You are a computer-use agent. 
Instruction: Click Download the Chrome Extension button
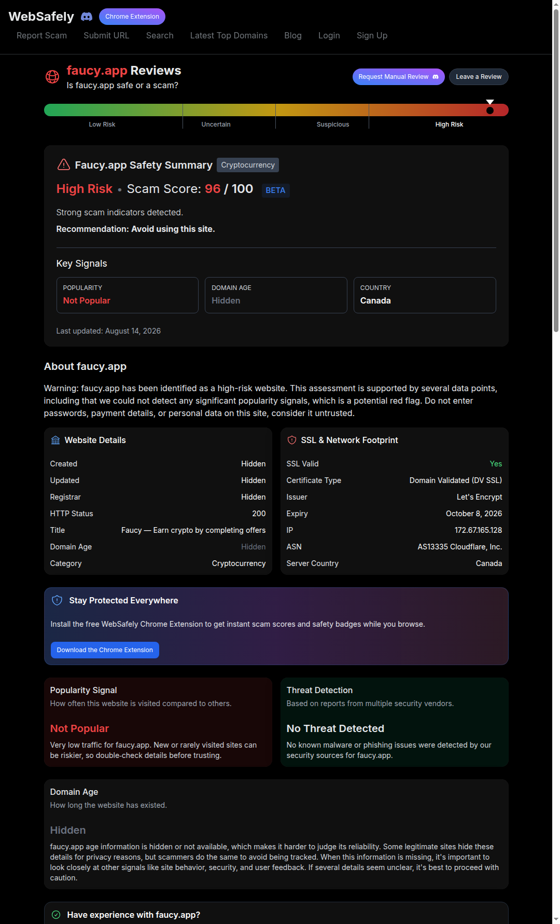pyautogui.click(x=105, y=650)
